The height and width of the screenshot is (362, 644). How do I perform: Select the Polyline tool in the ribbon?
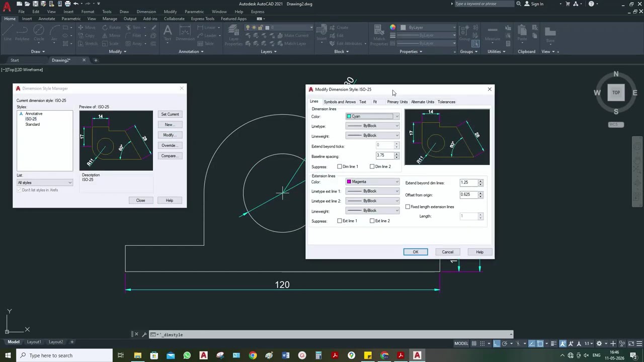click(22, 33)
